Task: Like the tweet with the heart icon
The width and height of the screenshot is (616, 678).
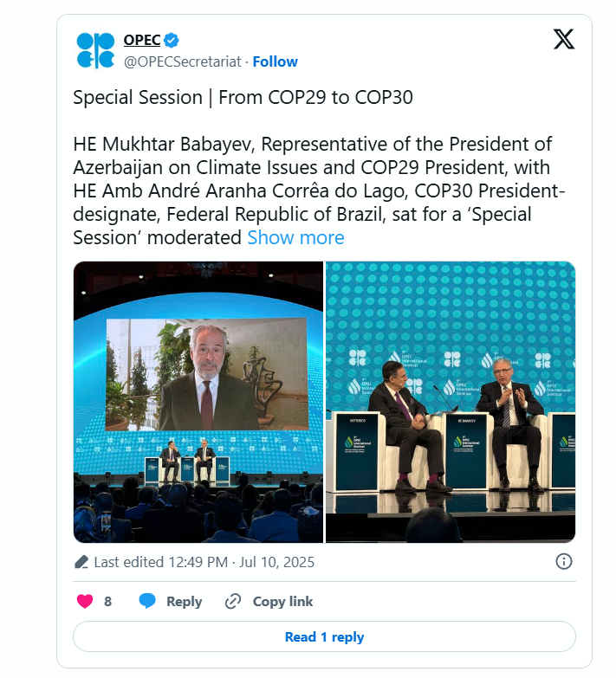Action: point(85,601)
